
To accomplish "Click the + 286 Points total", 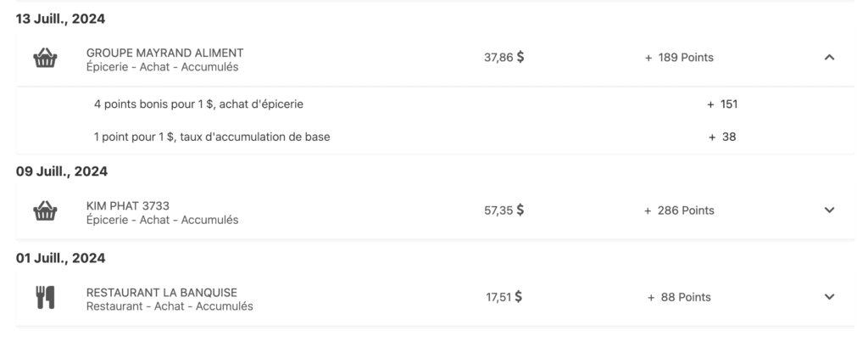I will [x=679, y=210].
